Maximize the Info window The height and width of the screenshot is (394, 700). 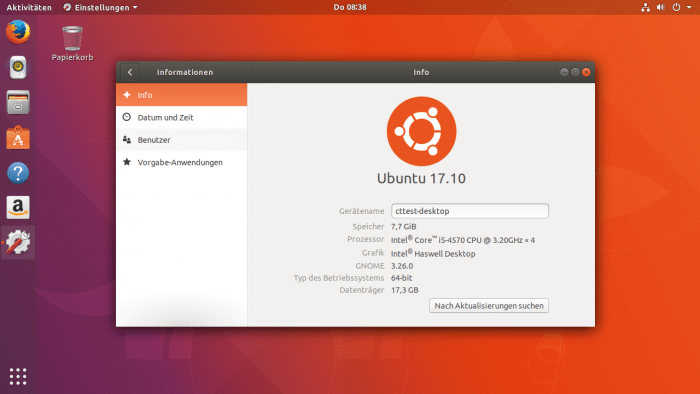(575, 72)
